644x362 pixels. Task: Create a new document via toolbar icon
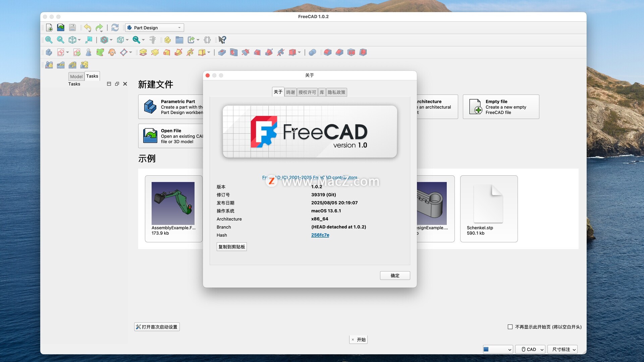49,27
